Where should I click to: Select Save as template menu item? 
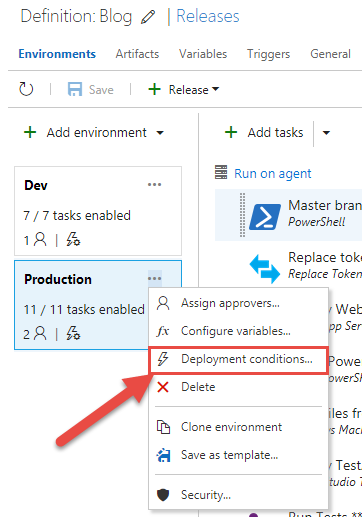tap(238, 455)
